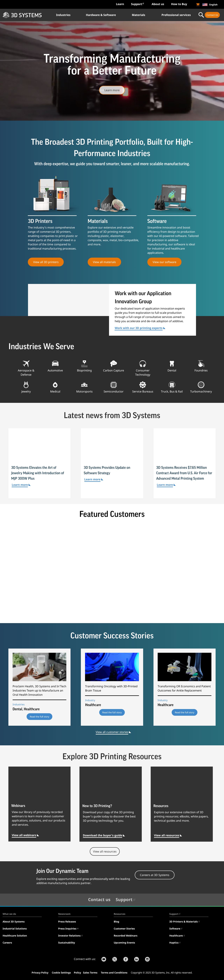Open the Carbon Capture cloud icon
The width and height of the screenshot is (224, 980).
(x=114, y=363)
